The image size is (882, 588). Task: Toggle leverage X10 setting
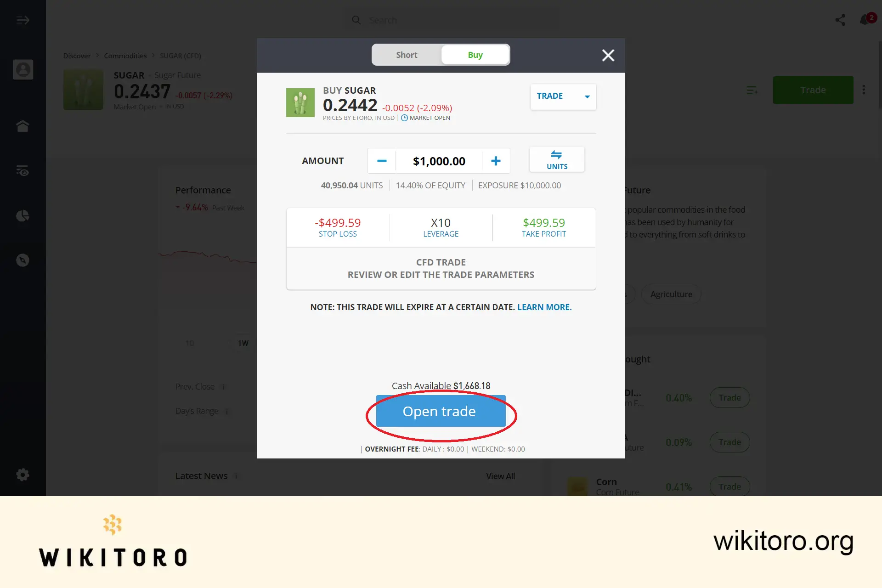(x=441, y=226)
